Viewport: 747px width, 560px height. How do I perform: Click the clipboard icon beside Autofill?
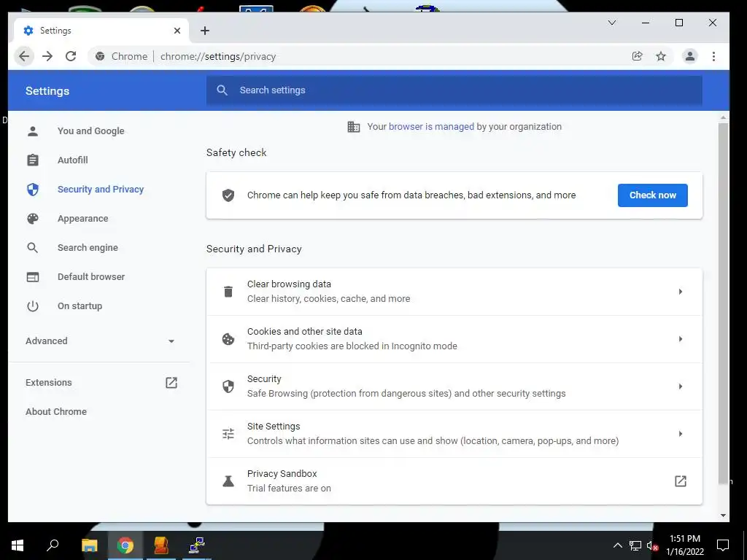[x=32, y=160]
